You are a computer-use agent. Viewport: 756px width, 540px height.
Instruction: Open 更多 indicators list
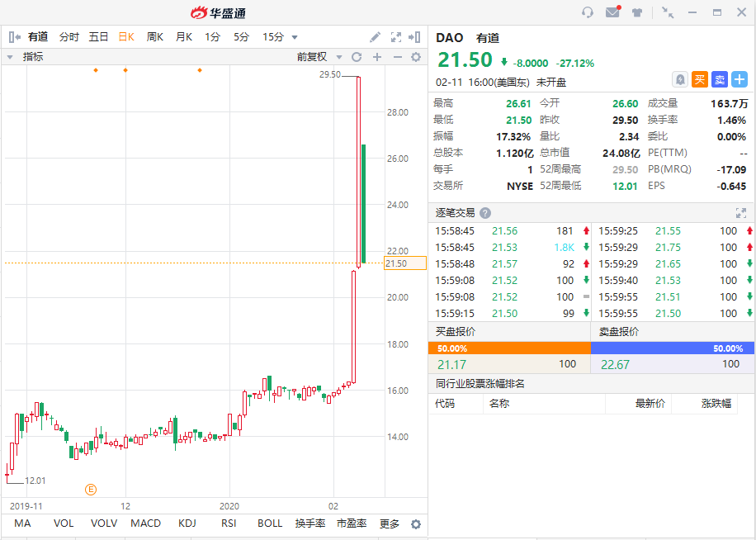tap(389, 523)
